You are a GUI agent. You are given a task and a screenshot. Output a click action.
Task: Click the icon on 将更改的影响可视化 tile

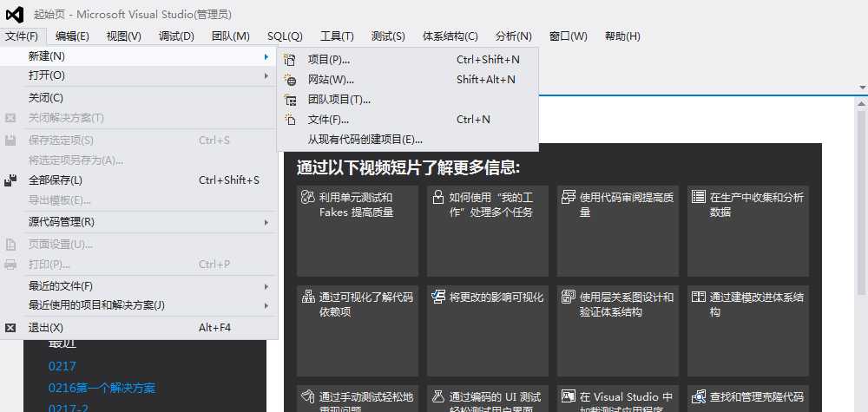(x=438, y=297)
